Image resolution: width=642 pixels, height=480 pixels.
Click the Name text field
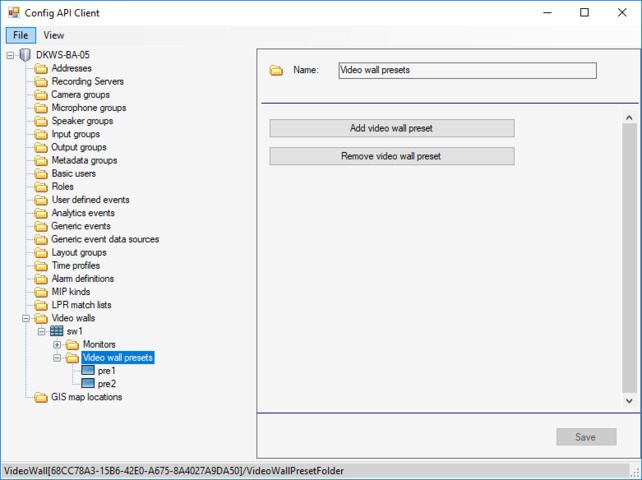pos(466,71)
